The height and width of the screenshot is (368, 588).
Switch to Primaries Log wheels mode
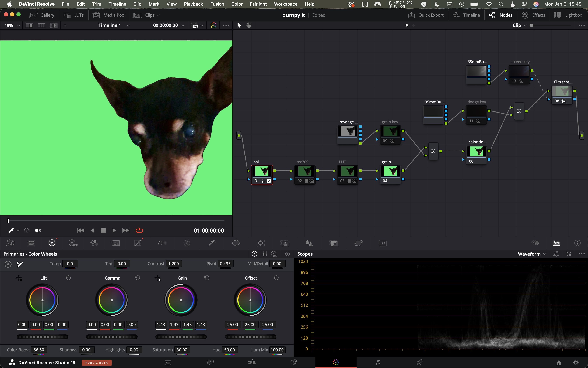pos(274,254)
